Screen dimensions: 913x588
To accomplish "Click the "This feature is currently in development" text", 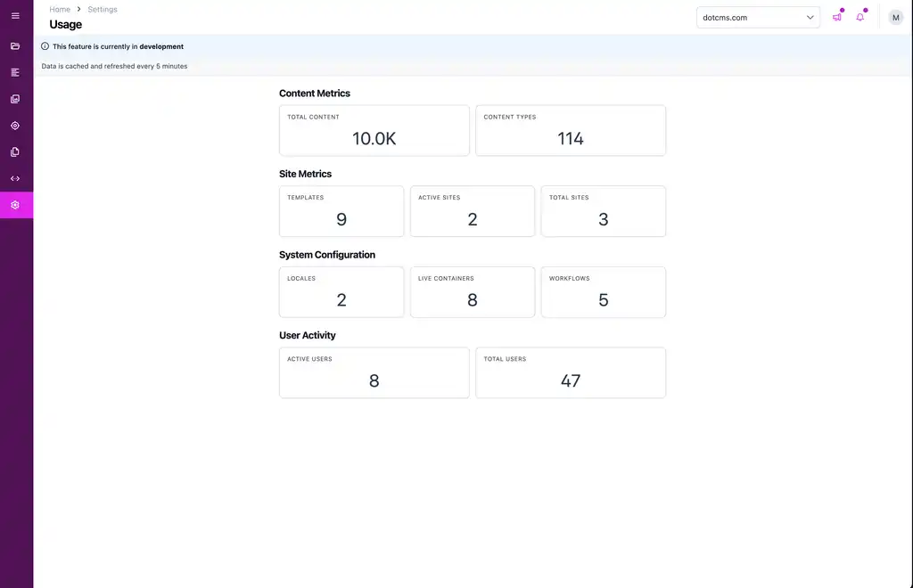I will click(119, 46).
